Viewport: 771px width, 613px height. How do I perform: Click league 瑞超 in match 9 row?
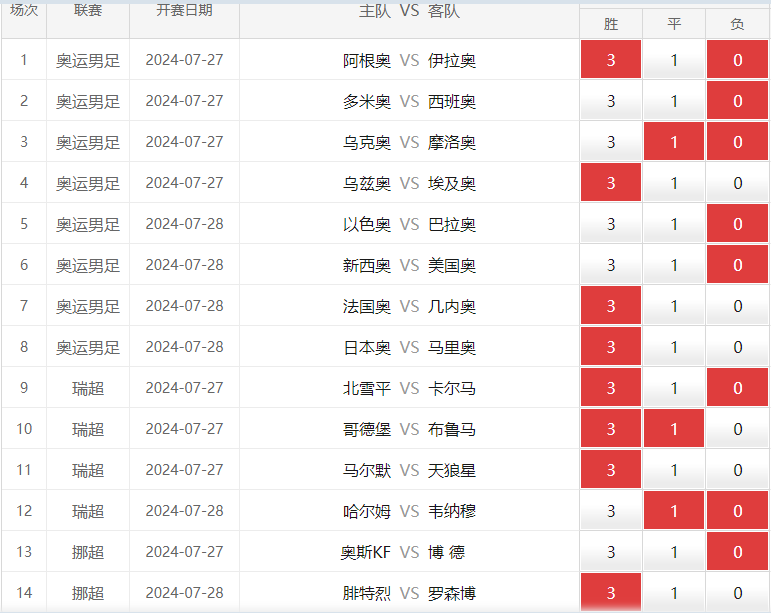pyautogui.click(x=88, y=388)
